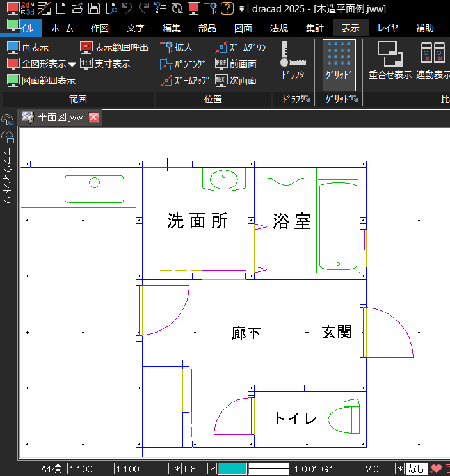Image resolution: width=450 pixels, height=476 pixels.
Task: Click the refresh arrows icon in title bar
Action: point(177,8)
